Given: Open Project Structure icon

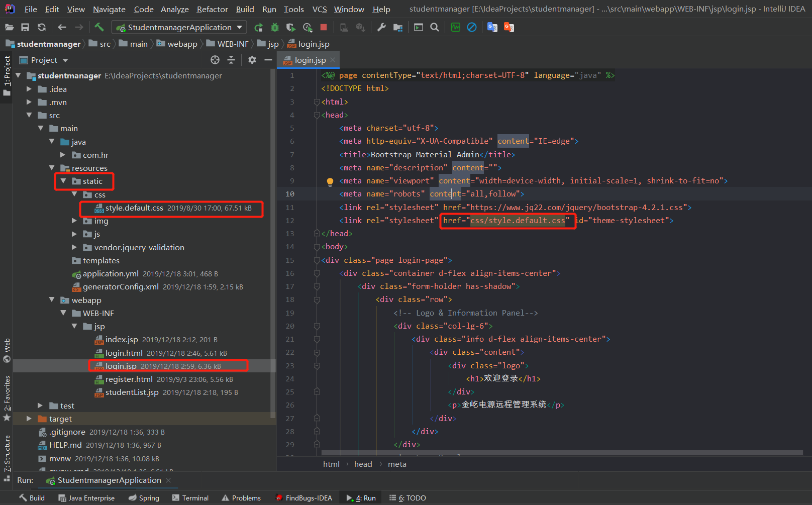Looking at the screenshot, I should (398, 27).
